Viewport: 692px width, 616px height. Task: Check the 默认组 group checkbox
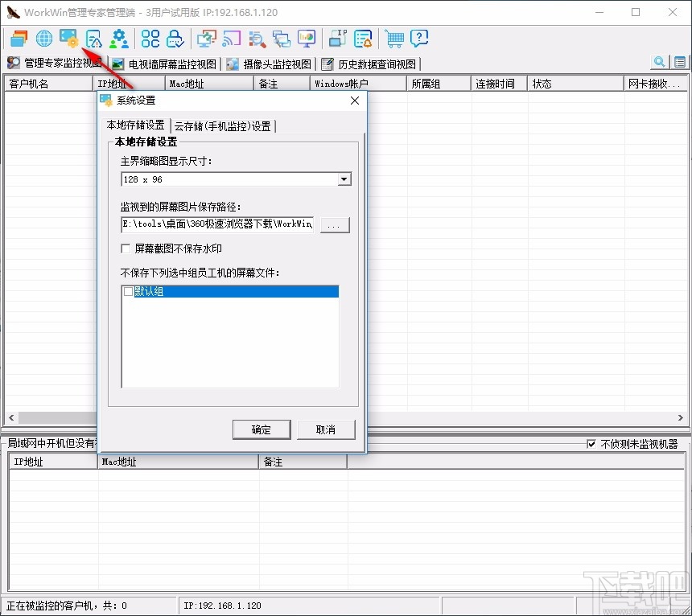click(x=129, y=291)
